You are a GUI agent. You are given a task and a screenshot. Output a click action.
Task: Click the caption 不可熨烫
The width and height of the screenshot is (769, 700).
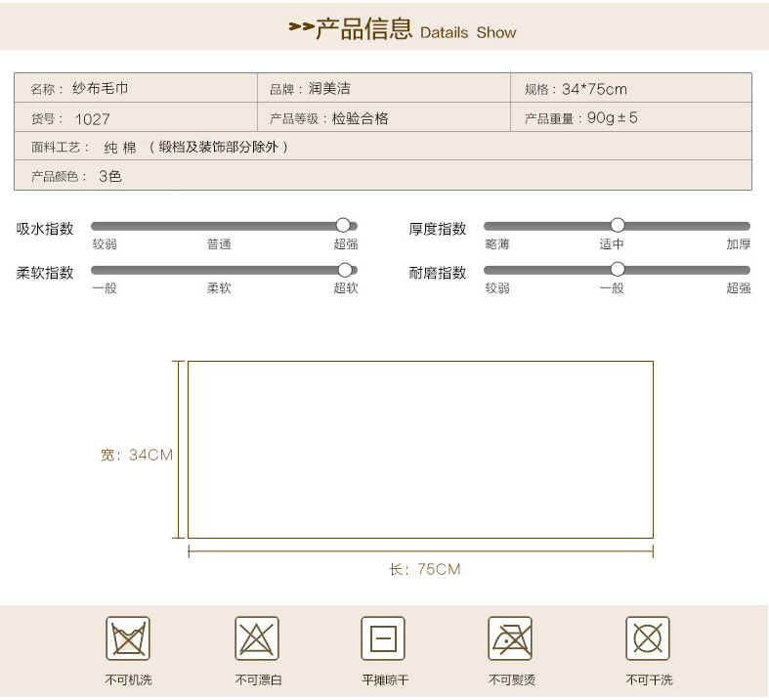tap(511, 679)
